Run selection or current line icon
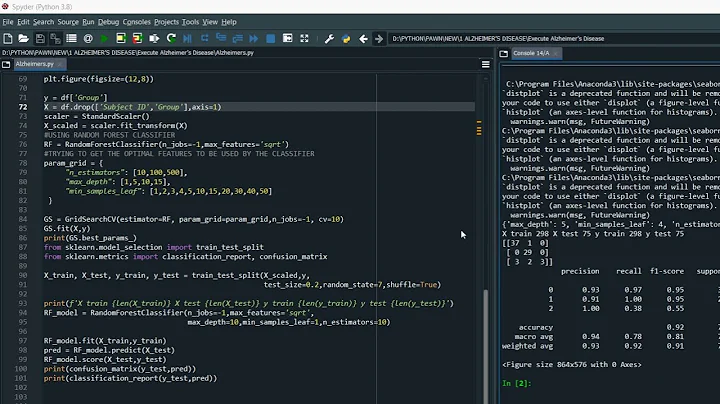 [154, 39]
